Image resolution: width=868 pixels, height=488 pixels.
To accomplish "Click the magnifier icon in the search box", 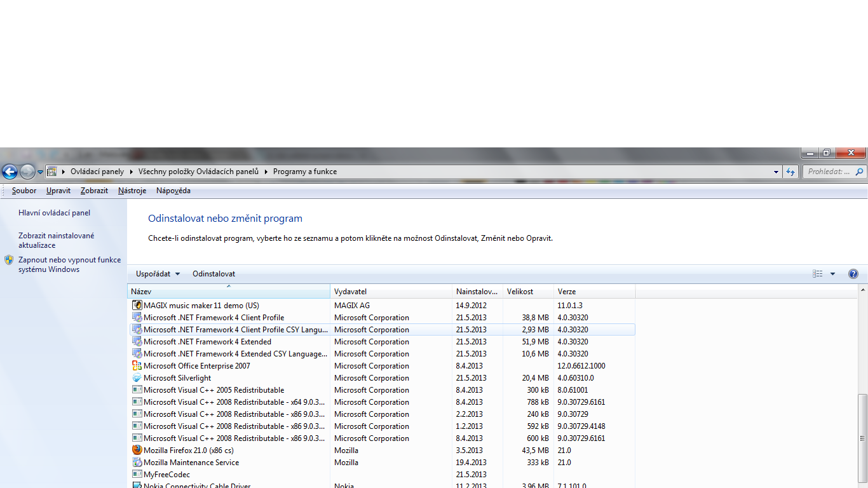I will point(860,172).
